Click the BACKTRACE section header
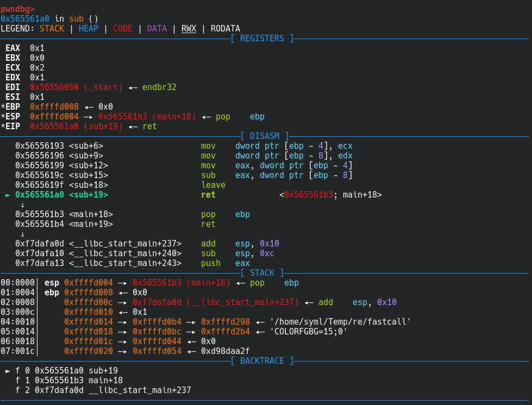Viewport: 532px width, 405px height. coord(262,361)
